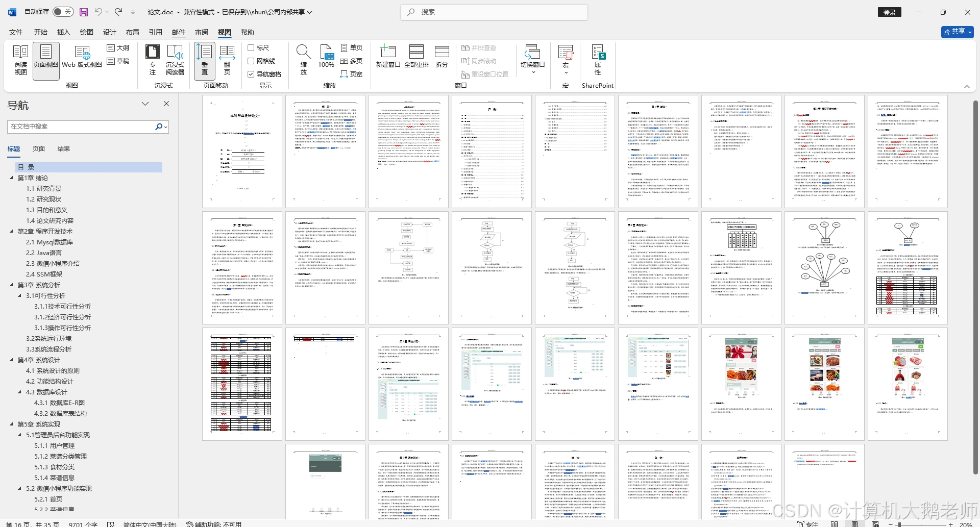Select the 目 录 heading in navigation

click(x=88, y=167)
